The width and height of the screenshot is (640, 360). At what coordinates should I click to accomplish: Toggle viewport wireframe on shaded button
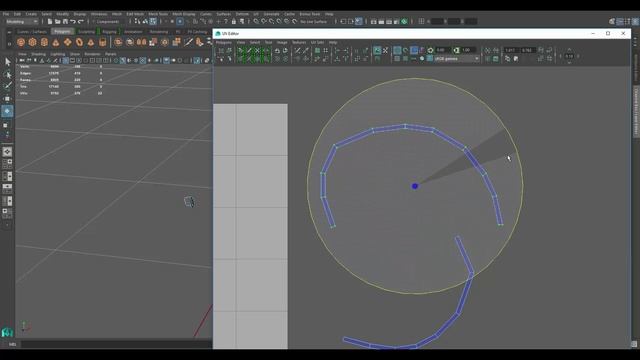[x=122, y=60]
